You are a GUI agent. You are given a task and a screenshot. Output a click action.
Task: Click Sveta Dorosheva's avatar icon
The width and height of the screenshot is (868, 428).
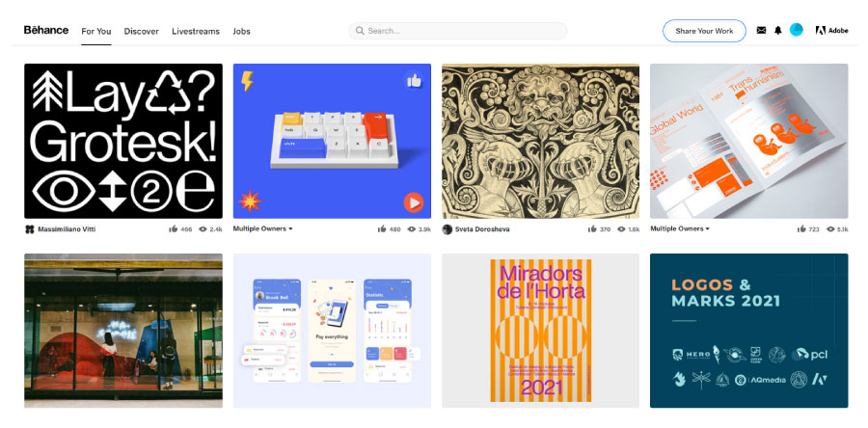point(448,228)
